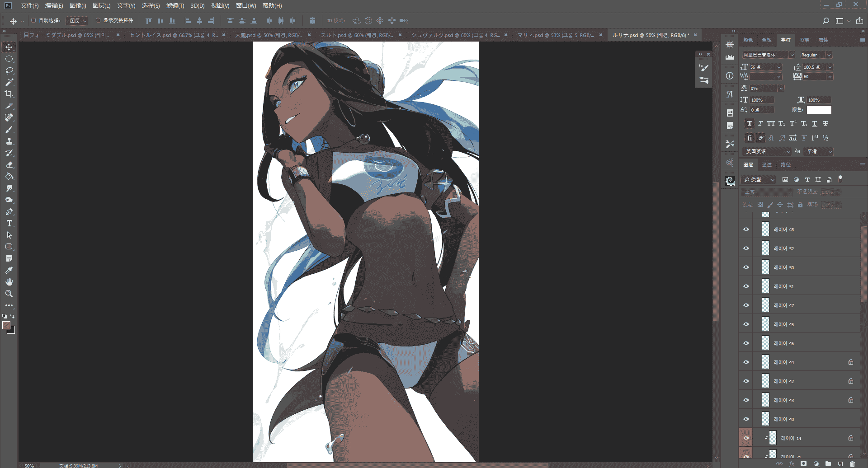Select the Lasso tool
Image resolution: width=868 pixels, height=468 pixels.
(9, 70)
